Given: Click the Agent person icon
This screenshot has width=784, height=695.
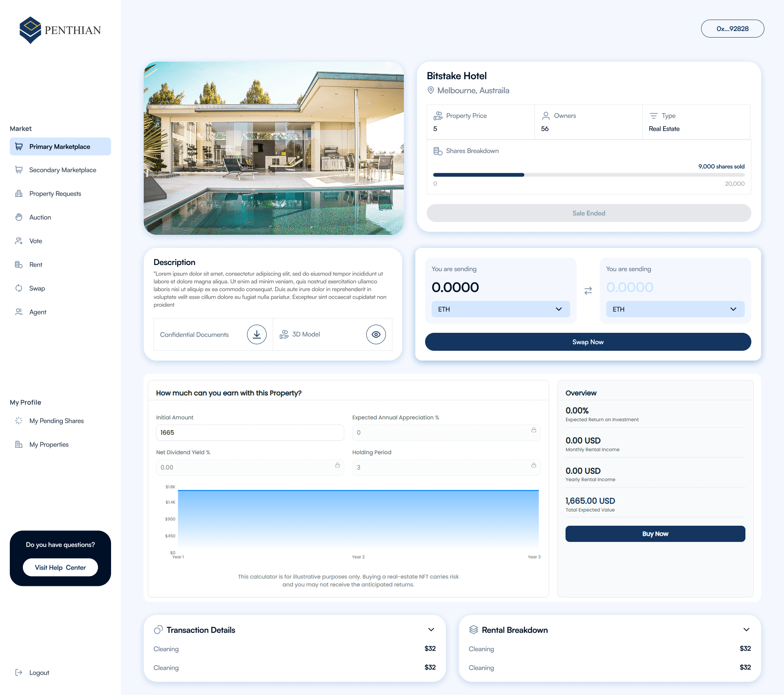Looking at the screenshot, I should click(19, 312).
